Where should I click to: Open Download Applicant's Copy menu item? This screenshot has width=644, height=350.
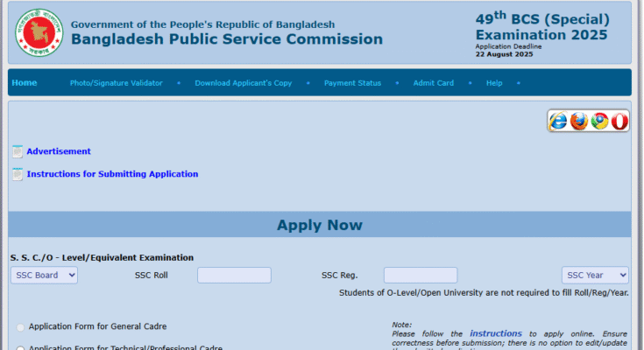tap(244, 83)
